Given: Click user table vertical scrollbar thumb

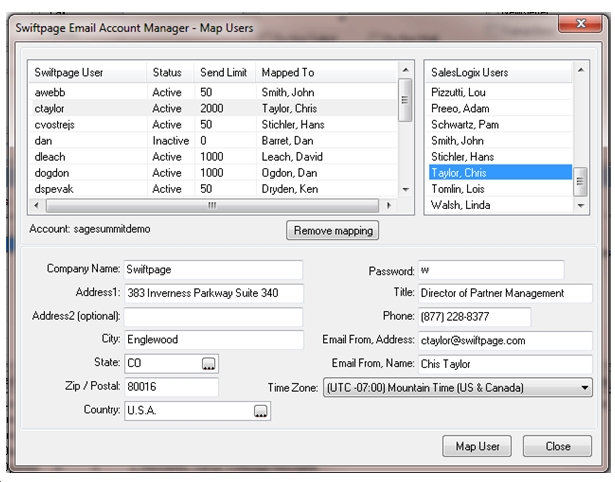Looking at the screenshot, I should coord(405,100).
